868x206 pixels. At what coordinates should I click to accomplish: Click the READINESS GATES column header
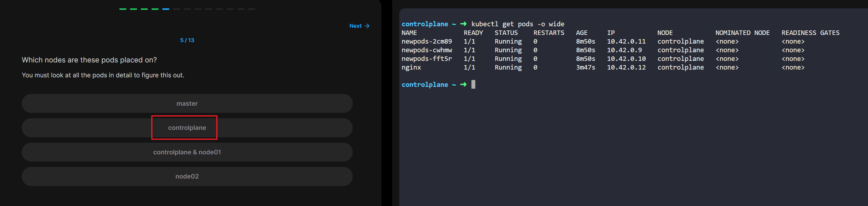(810, 33)
